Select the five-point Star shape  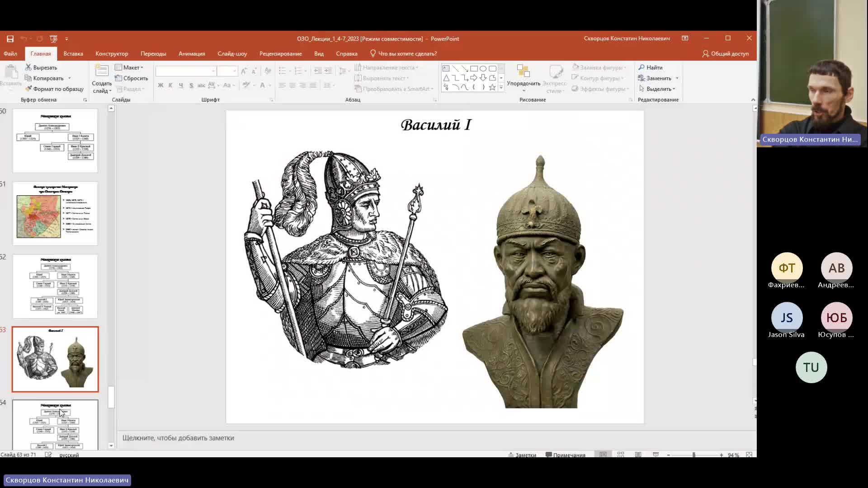tap(492, 87)
